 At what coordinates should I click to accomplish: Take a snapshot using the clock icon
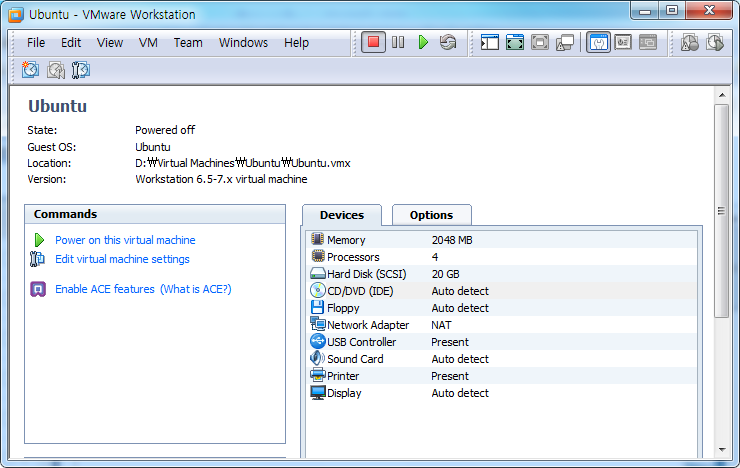coord(30,70)
